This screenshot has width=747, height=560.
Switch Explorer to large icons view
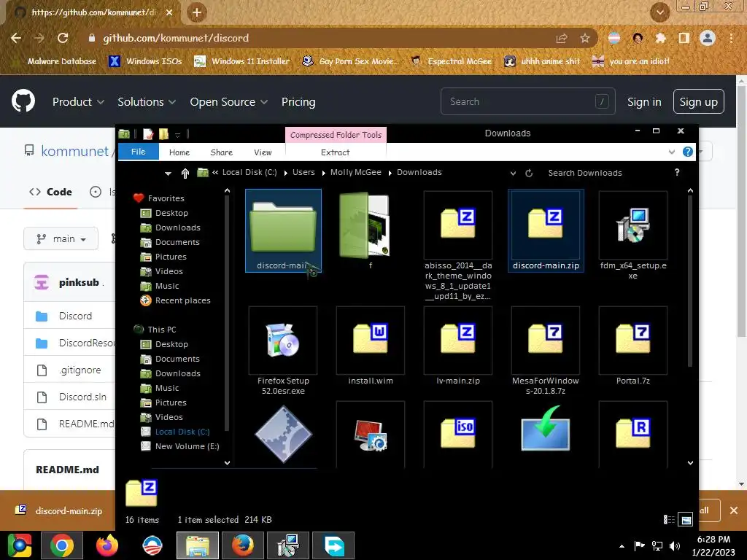pyautogui.click(x=686, y=519)
